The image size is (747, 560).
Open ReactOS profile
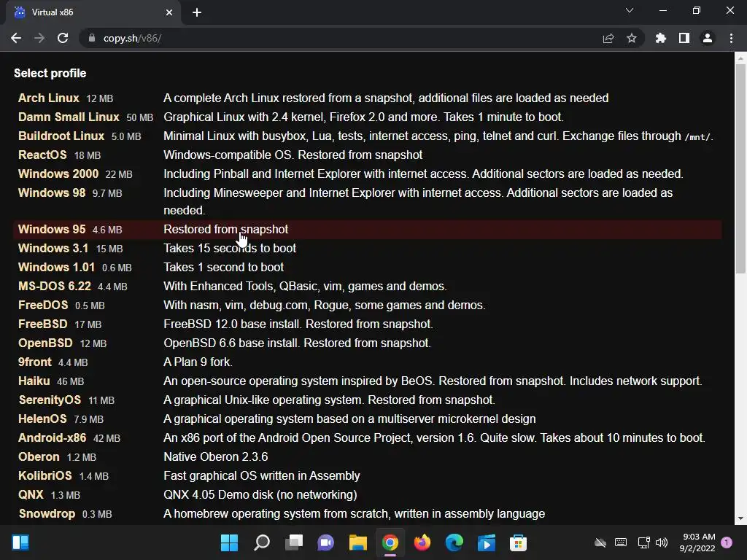point(42,155)
